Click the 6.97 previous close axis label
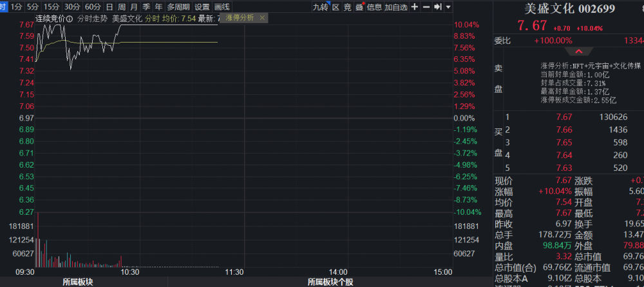 tap(26, 118)
